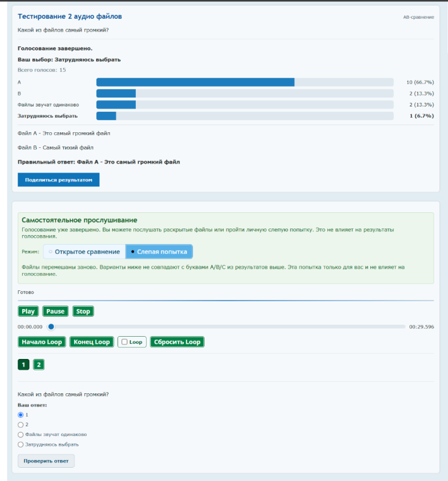Choose answer 2 radio button
Viewport: 448px width, 481px height.
[20, 424]
